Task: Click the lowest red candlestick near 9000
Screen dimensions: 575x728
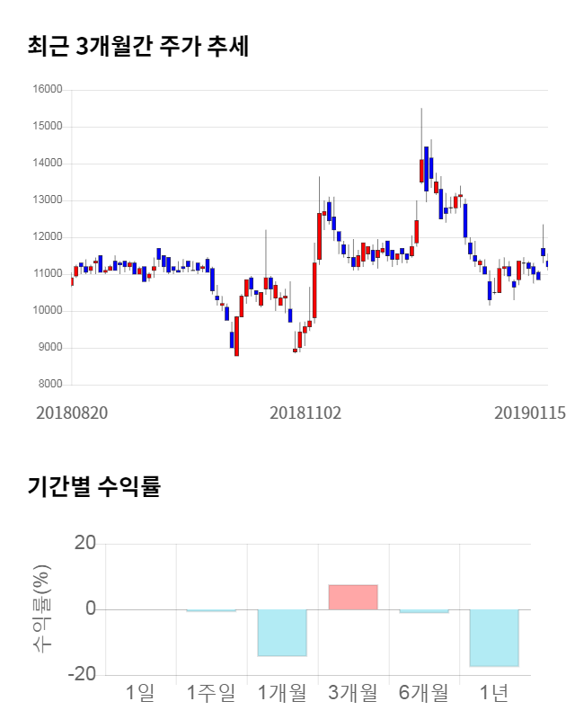Action: point(236,337)
